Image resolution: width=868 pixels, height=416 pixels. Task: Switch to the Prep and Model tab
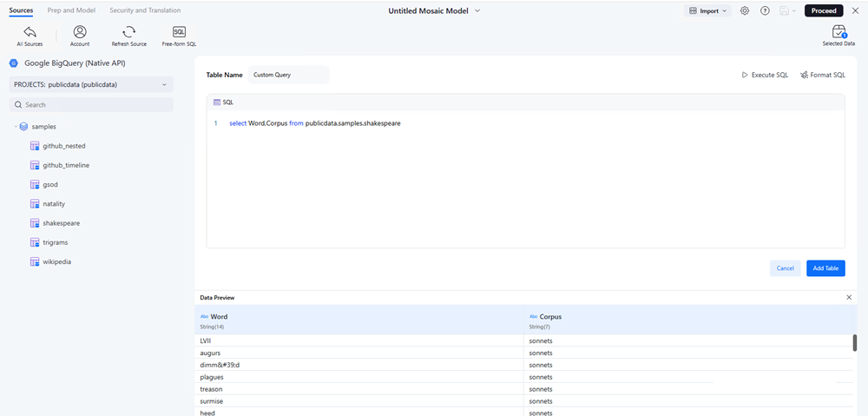[x=72, y=10]
